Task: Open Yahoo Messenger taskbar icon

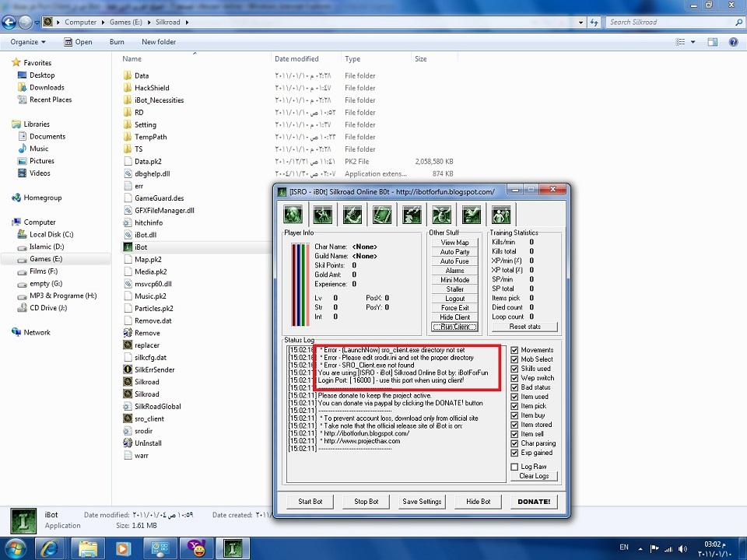Action: pos(196,548)
